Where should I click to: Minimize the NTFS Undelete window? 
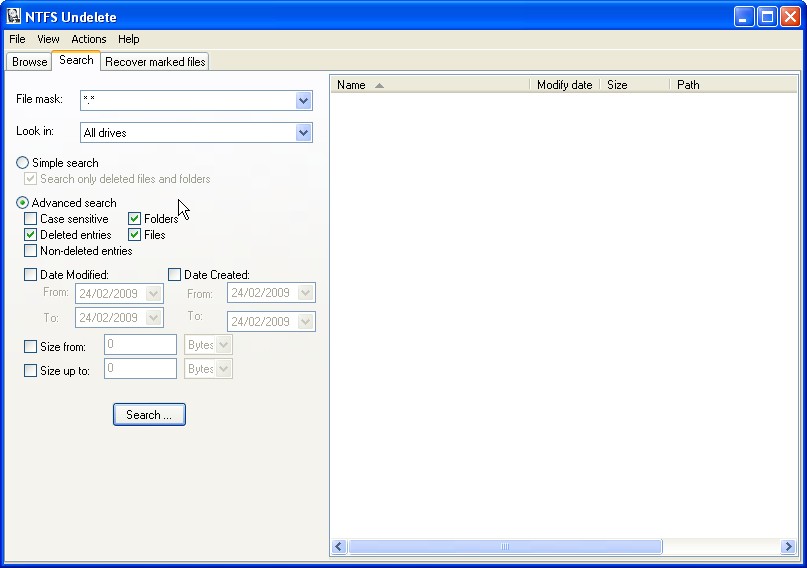tap(743, 17)
